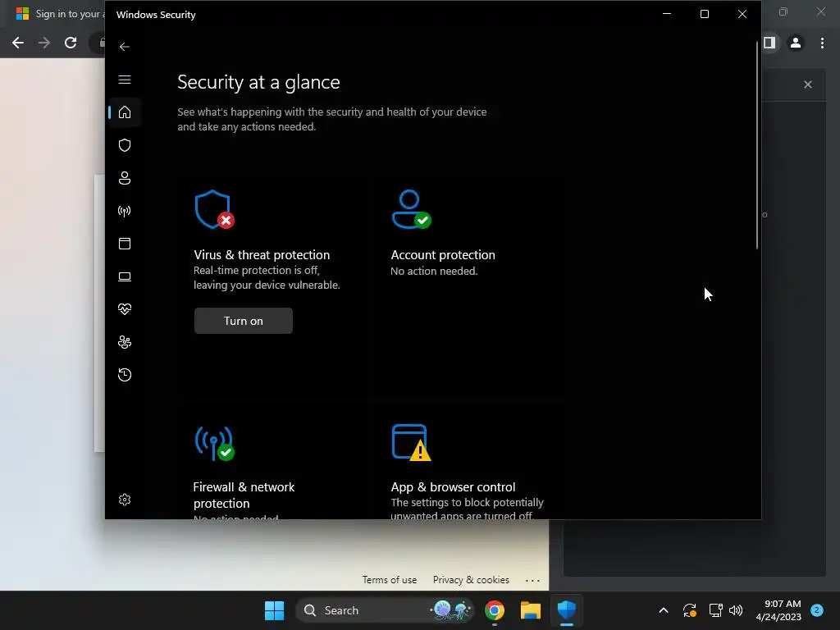Open Device performance & health heart icon
Viewport: 840px width, 630px height.
coord(125,309)
